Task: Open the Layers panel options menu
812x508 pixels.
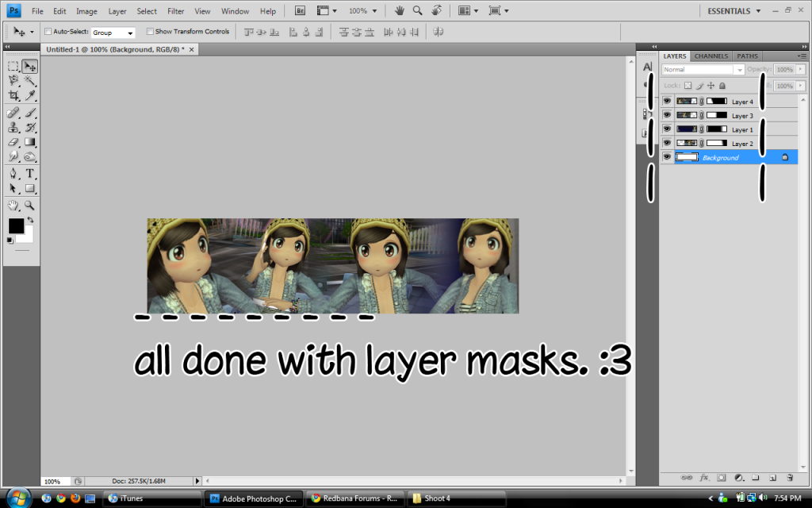Action: pos(802,56)
